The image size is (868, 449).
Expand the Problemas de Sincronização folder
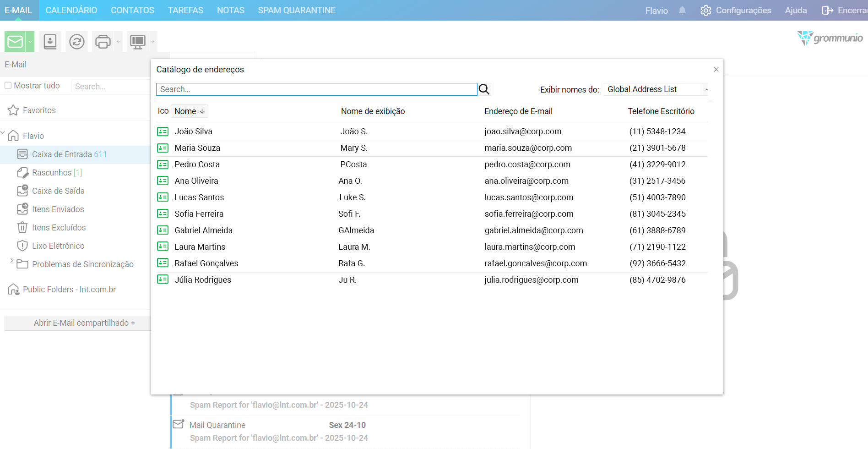click(x=11, y=261)
